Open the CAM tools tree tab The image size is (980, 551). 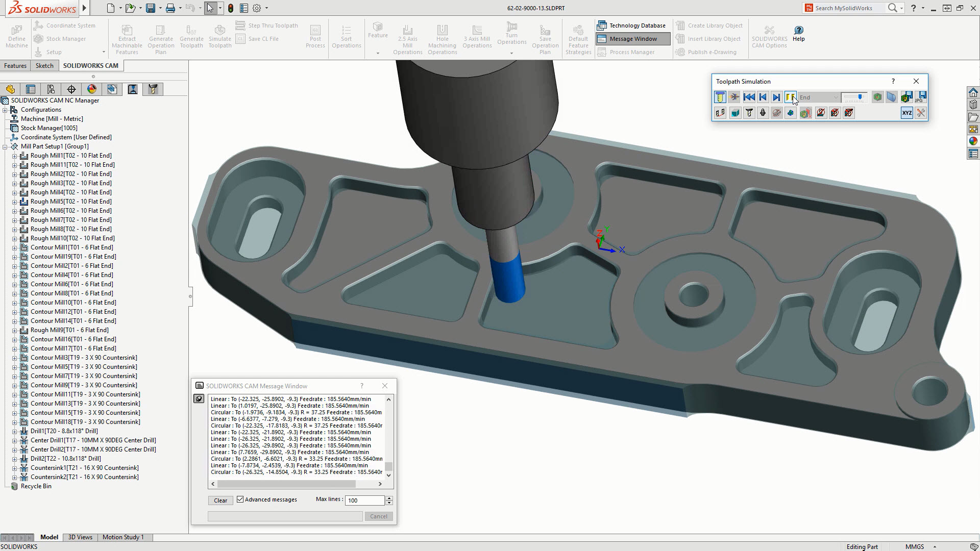coord(153,89)
